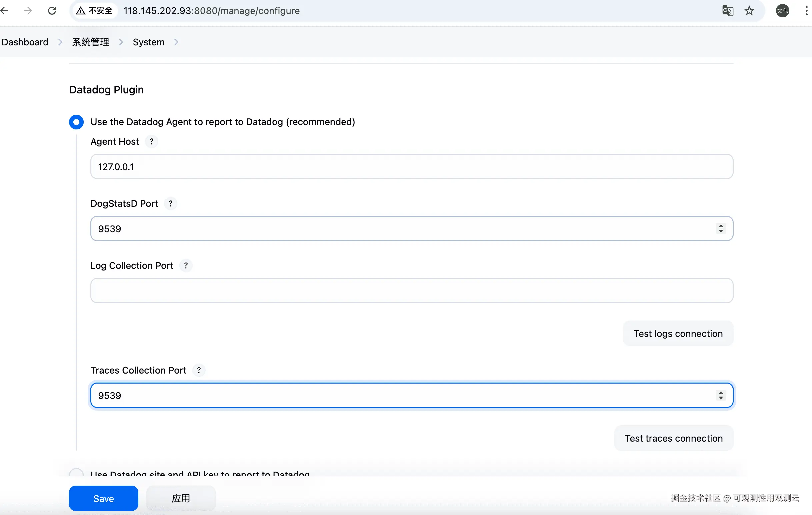Click the Log Collection Port label
The height and width of the screenshot is (515, 812).
click(132, 266)
